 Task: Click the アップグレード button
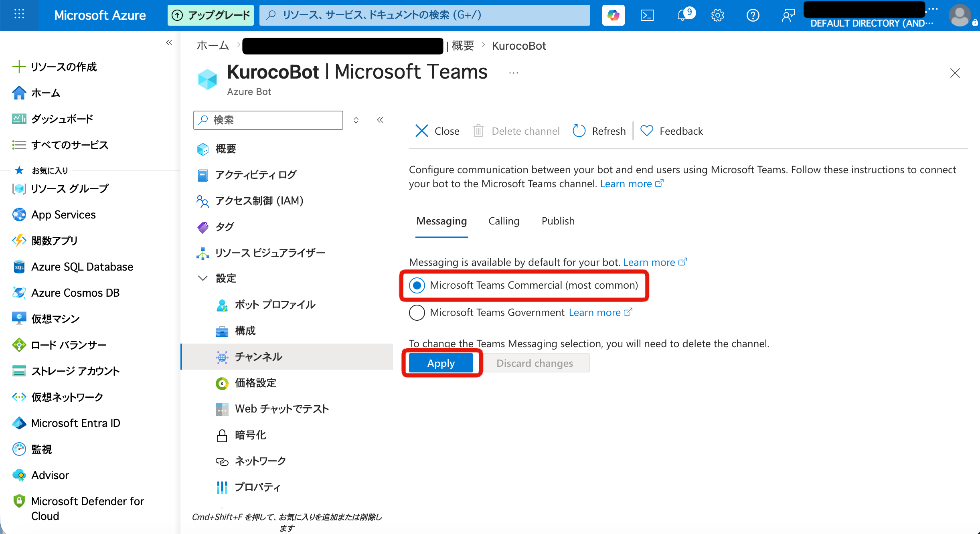[x=211, y=15]
